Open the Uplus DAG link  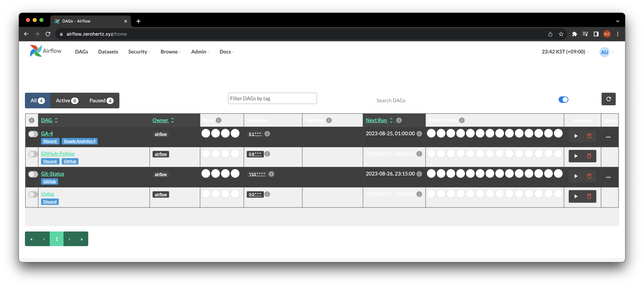click(47, 194)
